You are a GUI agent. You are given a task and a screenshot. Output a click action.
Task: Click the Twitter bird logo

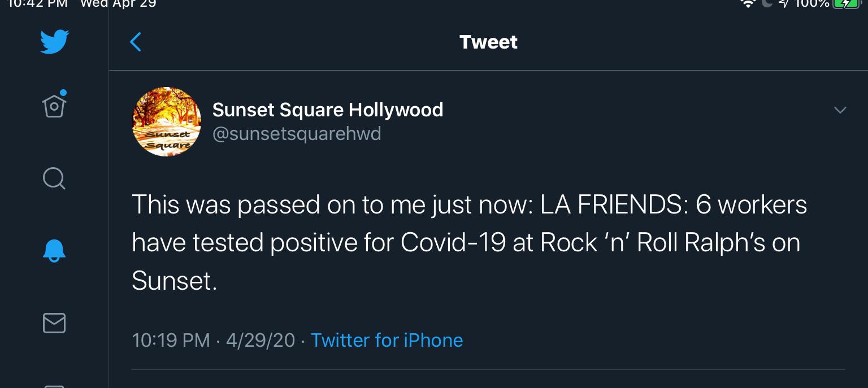tap(54, 42)
